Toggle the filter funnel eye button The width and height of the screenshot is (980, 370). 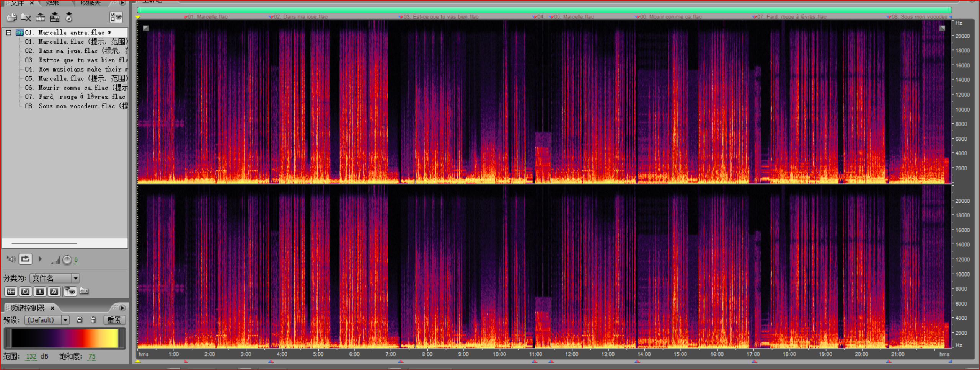70,292
